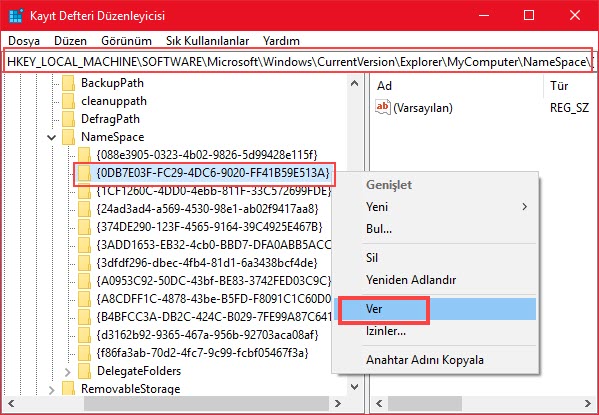Open the Düzen menu

[70, 41]
